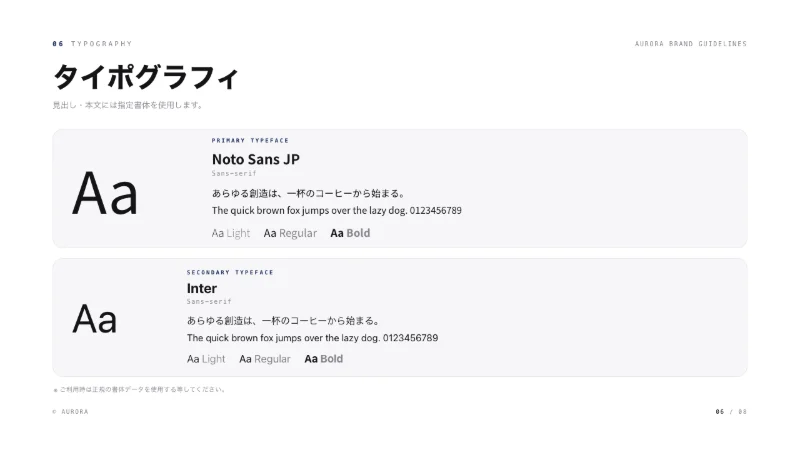
Task: Click Aa Regular sample under Noto Sans JP
Action: pos(290,233)
